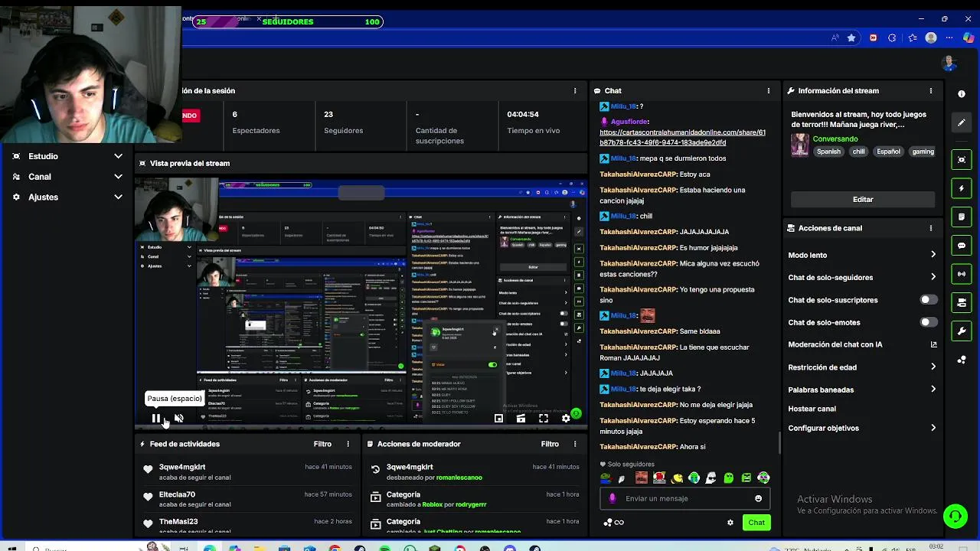Toggle session info broadcast icon in sidebar
This screenshot has height=551, width=980.
(962, 274)
